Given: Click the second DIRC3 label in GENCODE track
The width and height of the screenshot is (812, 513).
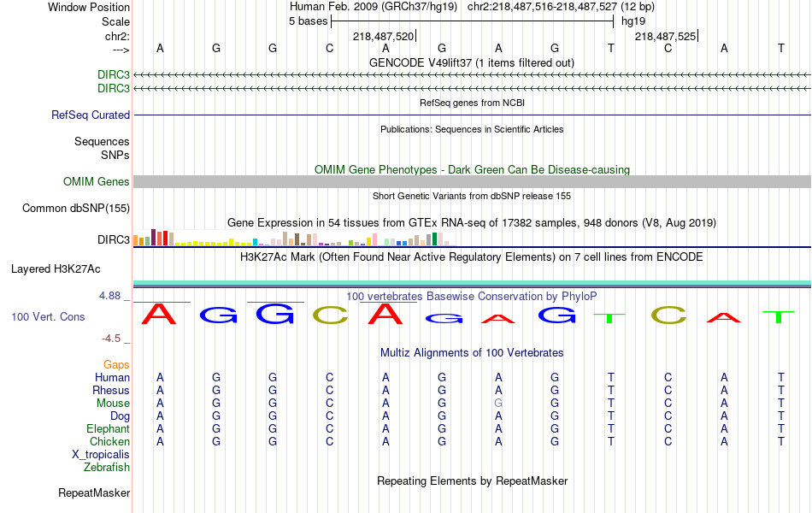Looking at the screenshot, I should (114, 88).
